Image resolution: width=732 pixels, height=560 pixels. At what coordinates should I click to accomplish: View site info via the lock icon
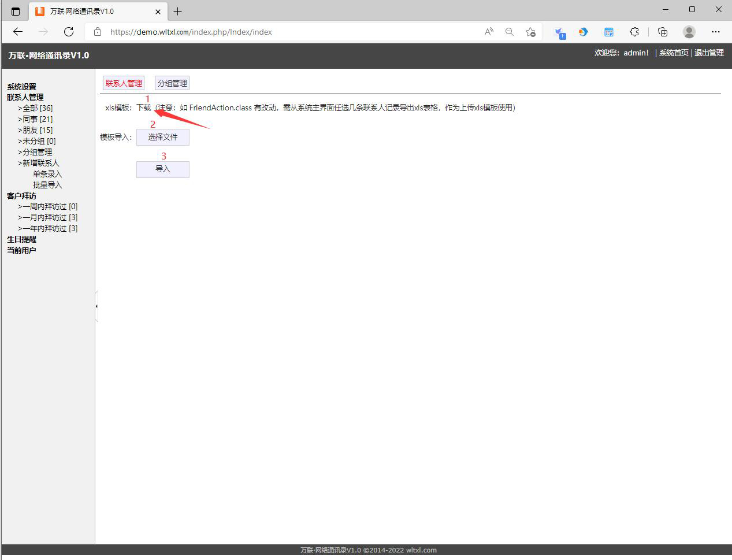click(98, 32)
